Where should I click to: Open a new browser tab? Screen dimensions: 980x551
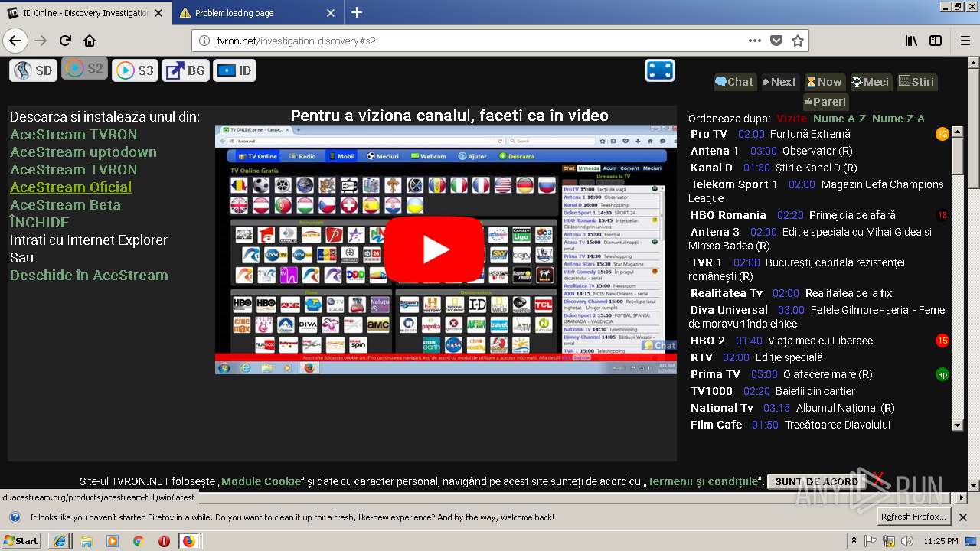tap(357, 12)
